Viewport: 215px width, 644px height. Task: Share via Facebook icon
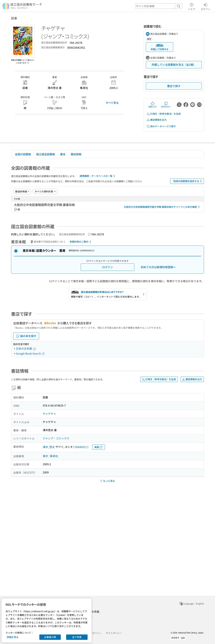point(186,104)
